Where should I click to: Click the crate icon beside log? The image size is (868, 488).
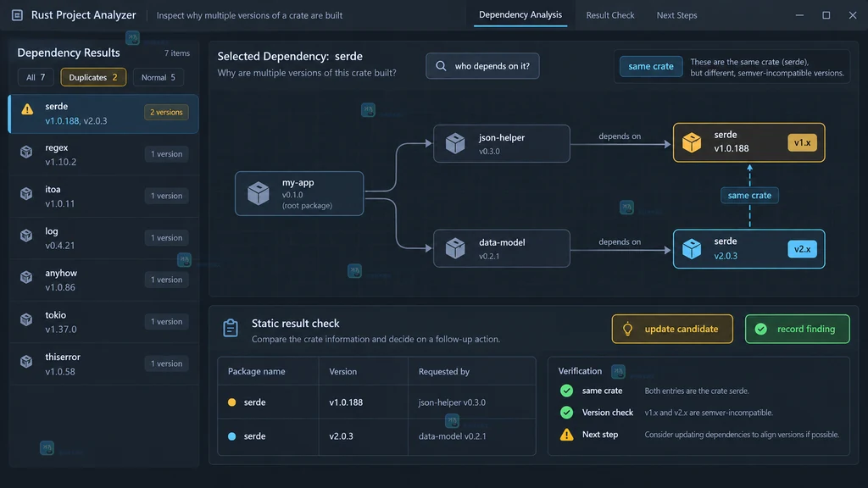click(x=26, y=236)
